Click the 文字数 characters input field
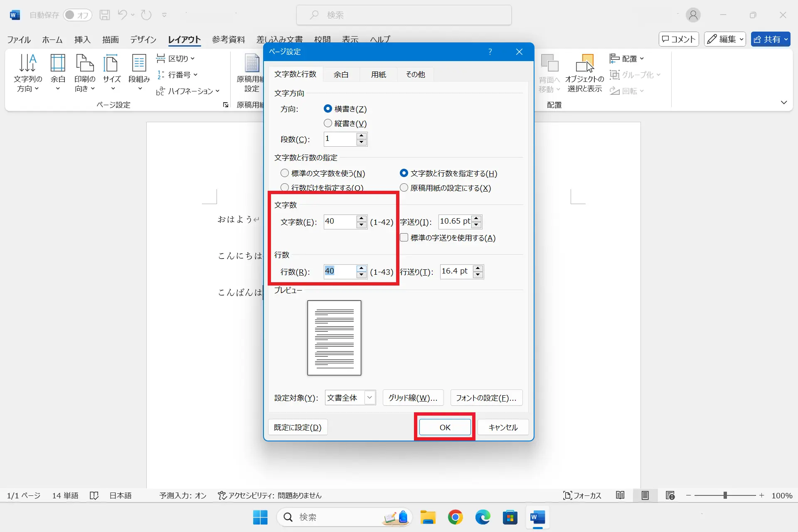 (x=340, y=222)
